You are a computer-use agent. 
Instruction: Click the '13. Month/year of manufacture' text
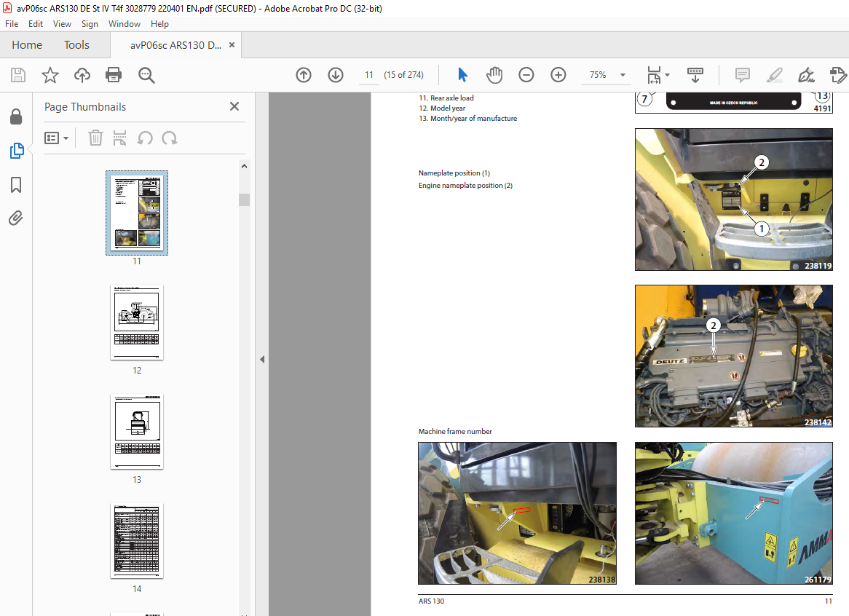pos(467,118)
